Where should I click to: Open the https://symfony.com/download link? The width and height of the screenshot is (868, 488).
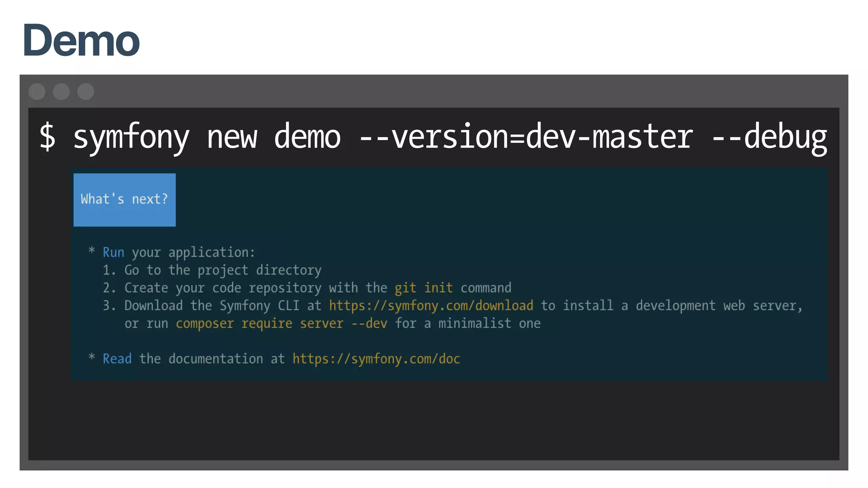coord(431,305)
